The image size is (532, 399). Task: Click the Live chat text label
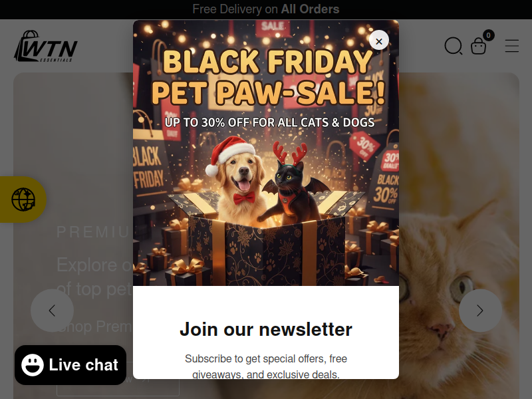(84, 365)
